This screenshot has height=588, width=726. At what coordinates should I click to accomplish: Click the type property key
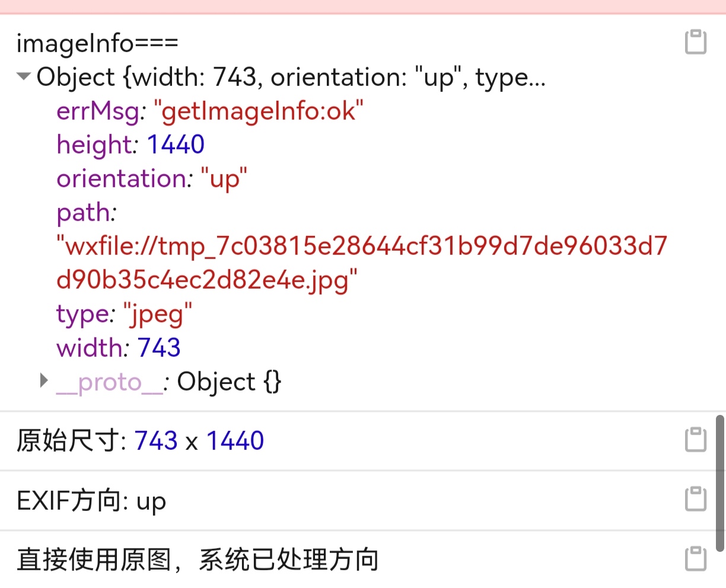[82, 314]
